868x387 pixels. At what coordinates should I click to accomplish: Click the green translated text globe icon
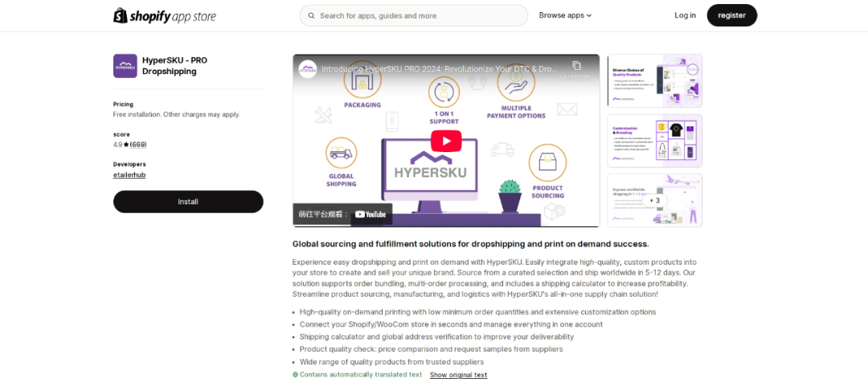[x=295, y=375]
